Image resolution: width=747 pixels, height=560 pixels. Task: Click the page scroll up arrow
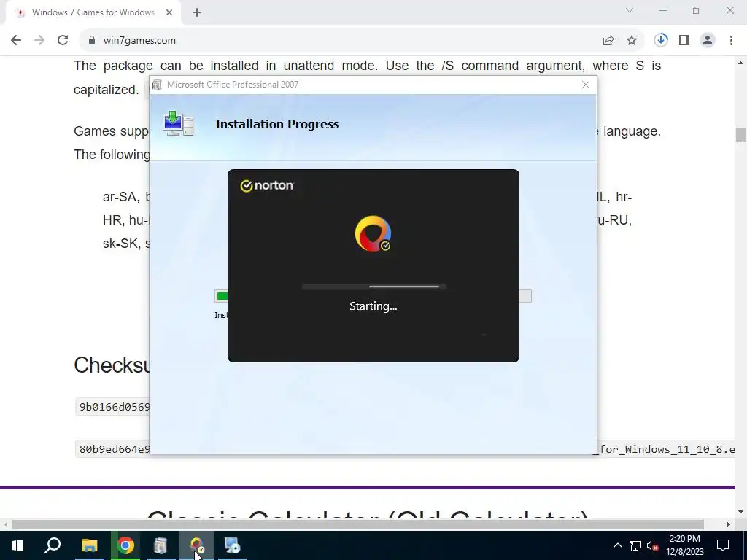point(740,63)
